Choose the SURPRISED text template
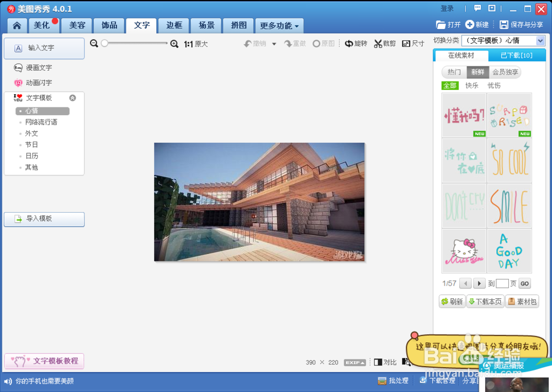 point(509,115)
